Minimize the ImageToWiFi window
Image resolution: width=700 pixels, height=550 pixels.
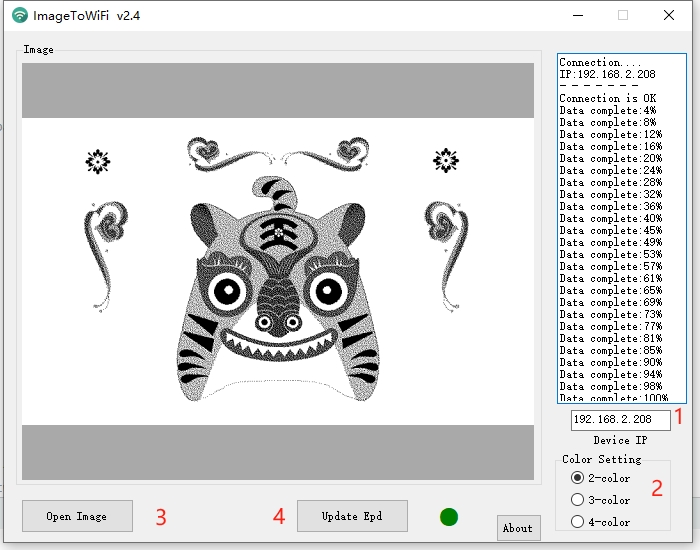(x=577, y=15)
